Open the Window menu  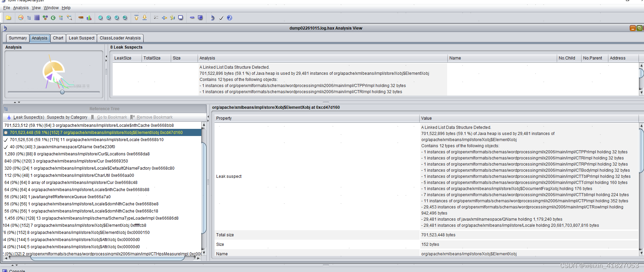click(51, 8)
